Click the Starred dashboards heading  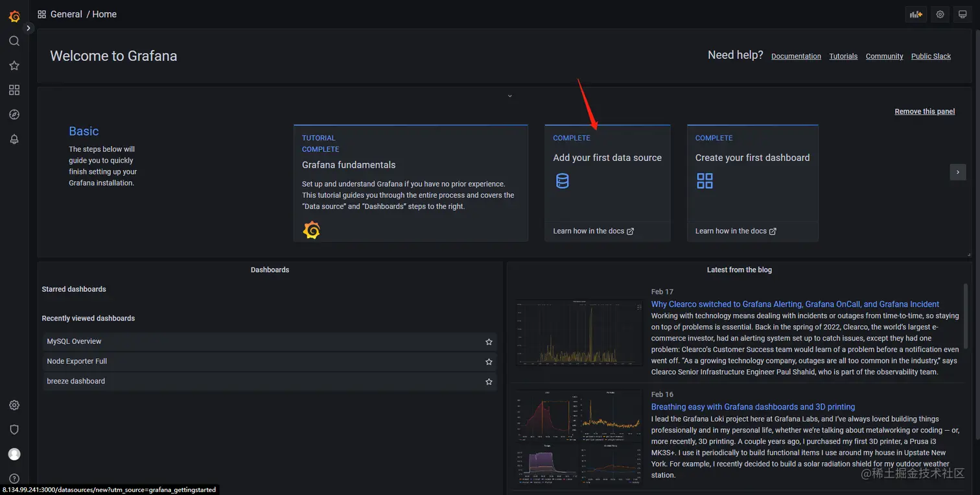[x=74, y=289]
